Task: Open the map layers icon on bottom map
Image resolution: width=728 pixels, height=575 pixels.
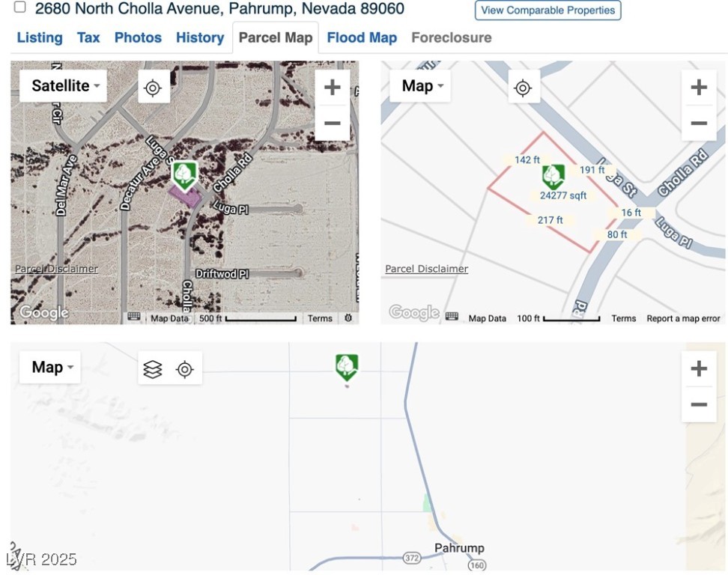Action: pos(153,369)
